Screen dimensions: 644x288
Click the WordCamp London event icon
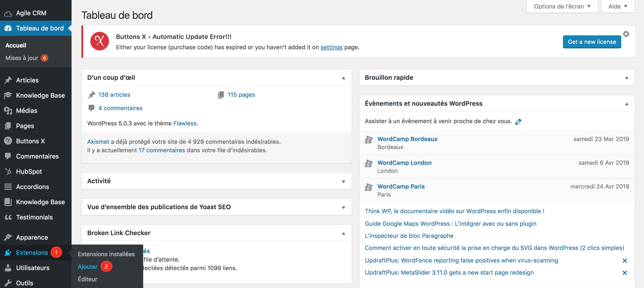(x=369, y=163)
